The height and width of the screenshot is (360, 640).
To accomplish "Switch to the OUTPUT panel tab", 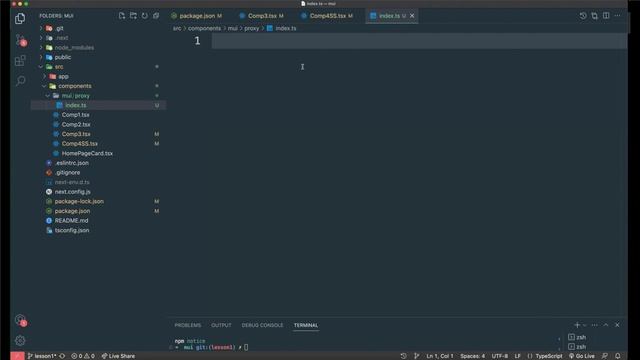I will [x=221, y=325].
